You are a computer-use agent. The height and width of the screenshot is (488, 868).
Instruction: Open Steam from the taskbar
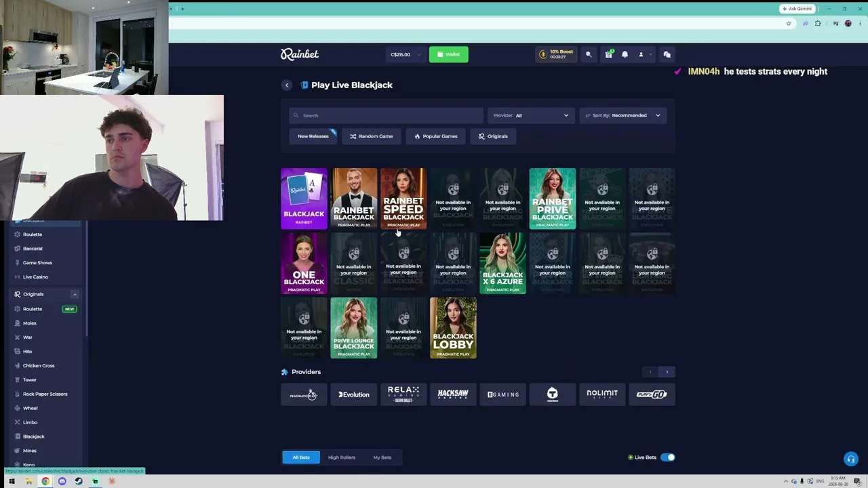tap(79, 481)
